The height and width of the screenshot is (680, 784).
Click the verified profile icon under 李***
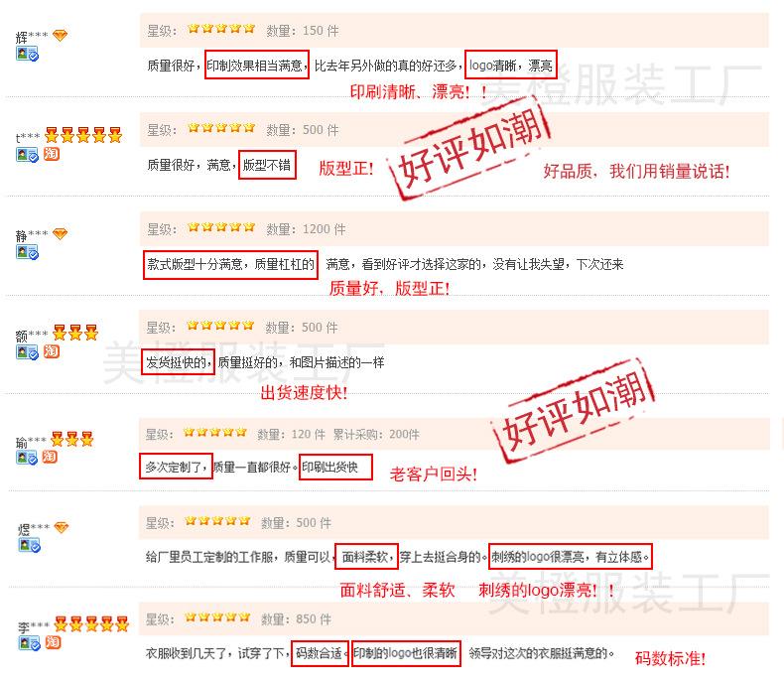point(29,643)
